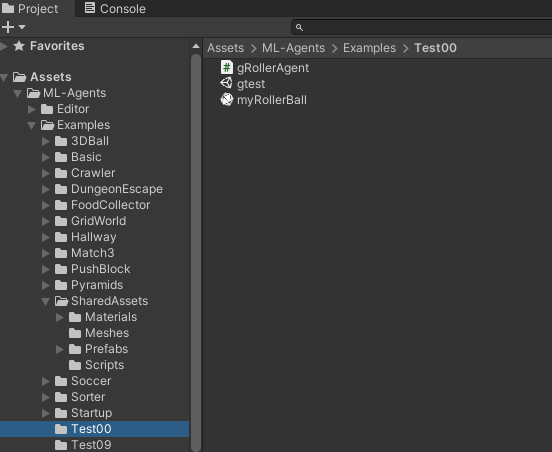Switch to the Console tab
Image resolution: width=552 pixels, height=452 pixels.
(x=115, y=8)
